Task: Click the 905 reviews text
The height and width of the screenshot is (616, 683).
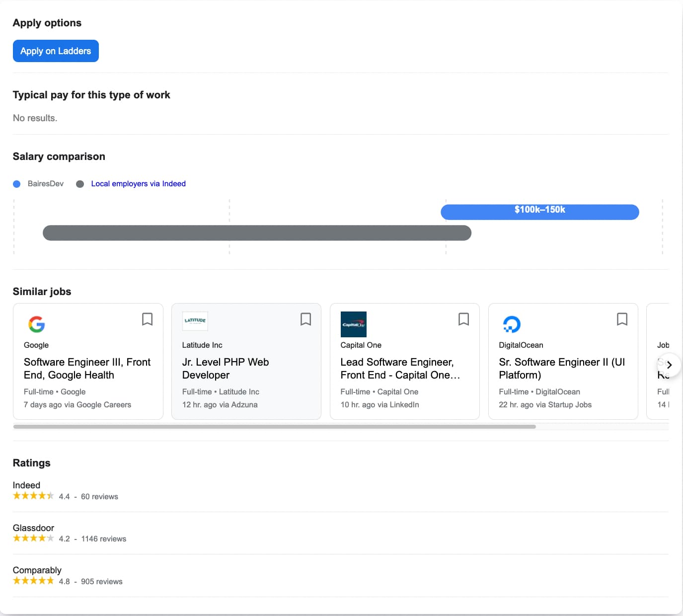Action: tap(102, 582)
